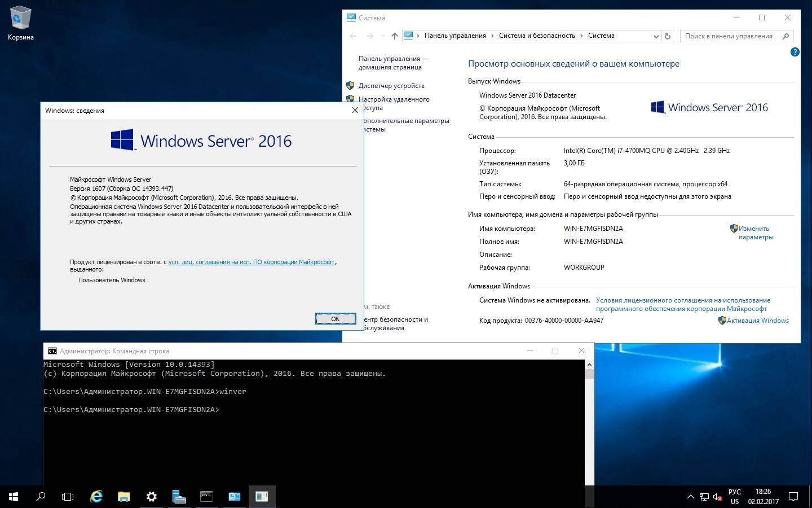Screen dimensions: 812x508
Task: Click the WORKGROUP value
Action: pos(584,268)
